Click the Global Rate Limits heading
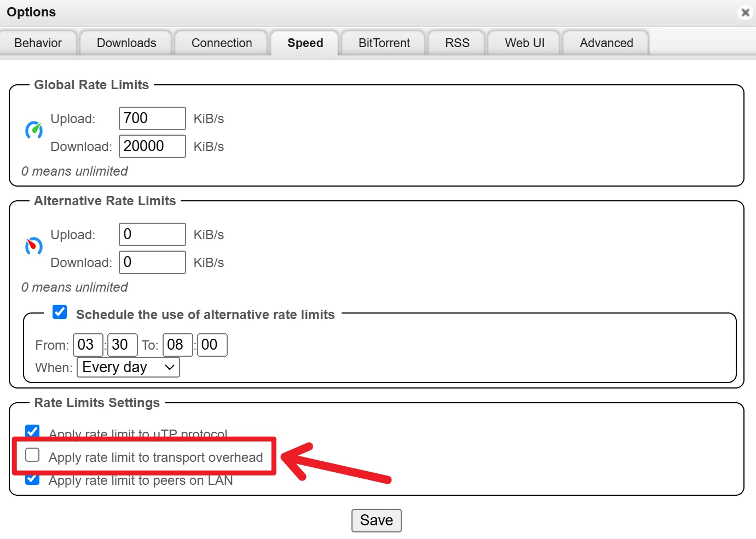This screenshot has width=756, height=539. coord(91,85)
